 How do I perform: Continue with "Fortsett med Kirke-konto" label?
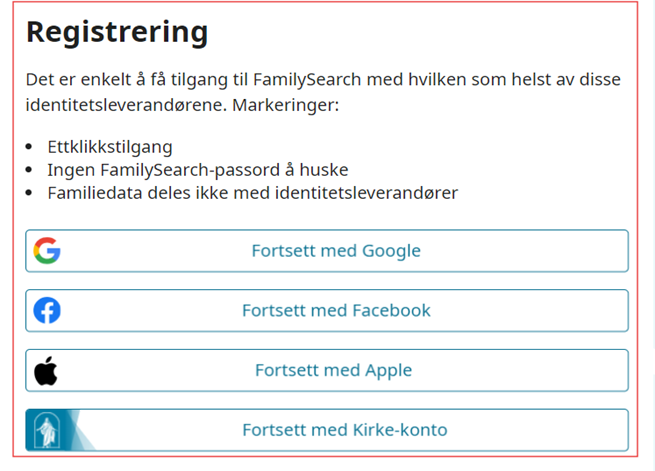[x=344, y=430]
